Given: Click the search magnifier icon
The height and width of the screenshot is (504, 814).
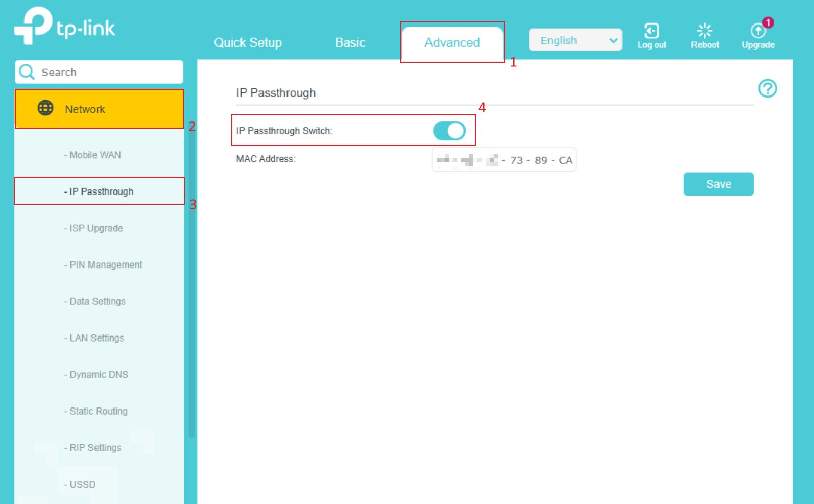Looking at the screenshot, I should point(27,72).
